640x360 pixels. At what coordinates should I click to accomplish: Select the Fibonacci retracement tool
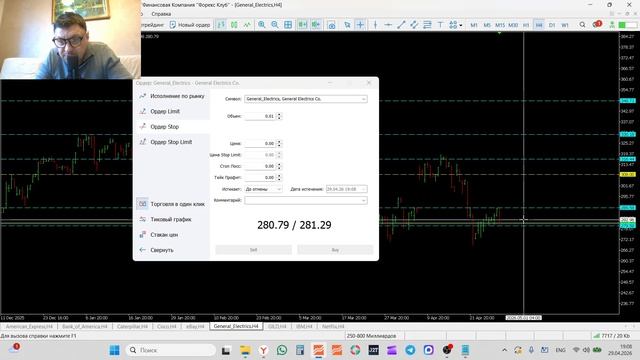[427, 25]
